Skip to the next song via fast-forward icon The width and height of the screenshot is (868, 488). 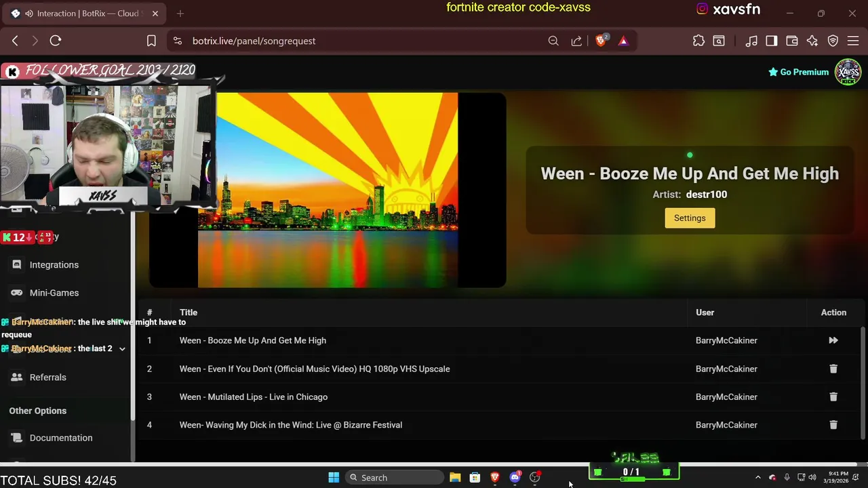(833, 340)
